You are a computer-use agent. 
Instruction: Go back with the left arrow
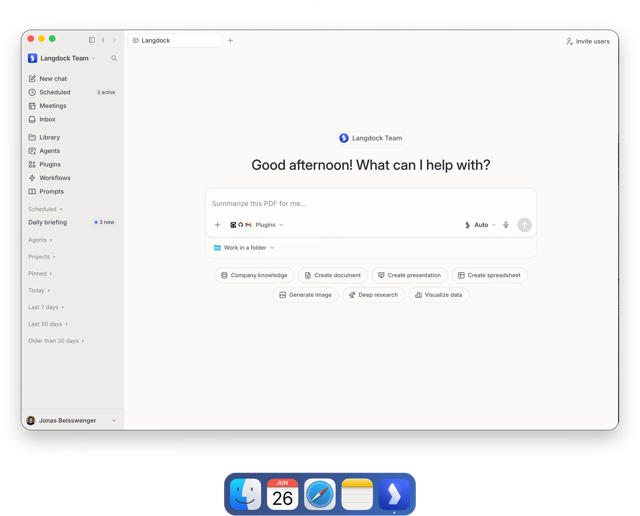tap(103, 40)
